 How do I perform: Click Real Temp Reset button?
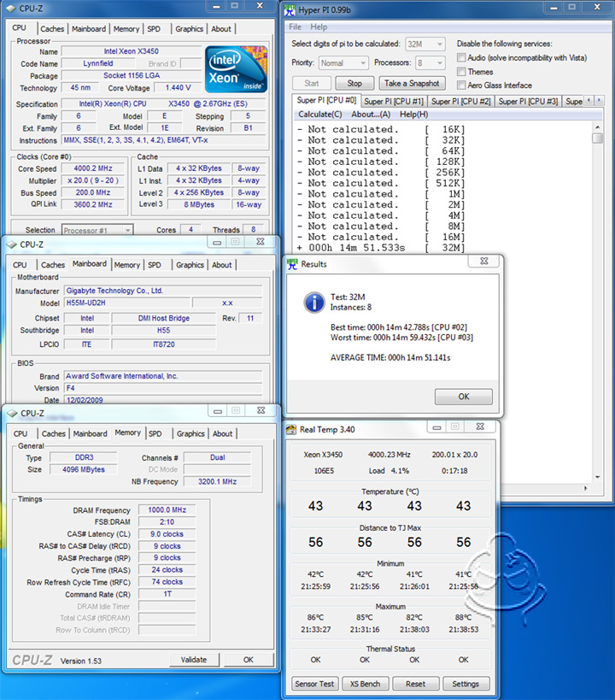pos(415,684)
